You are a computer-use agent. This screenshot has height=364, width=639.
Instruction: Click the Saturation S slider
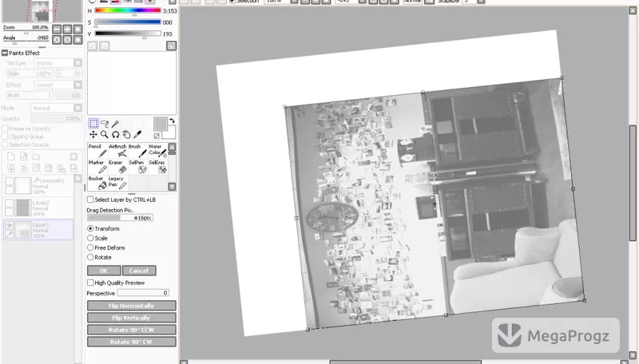128,22
